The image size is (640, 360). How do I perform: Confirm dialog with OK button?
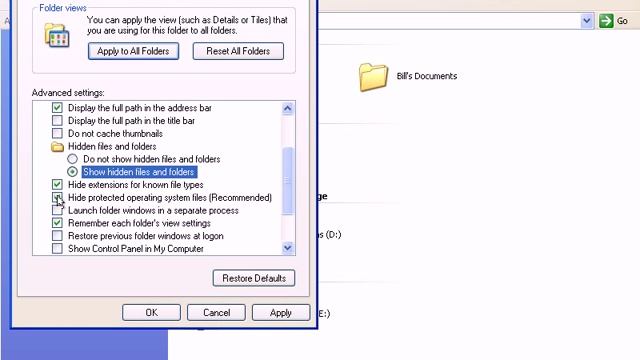(x=151, y=313)
